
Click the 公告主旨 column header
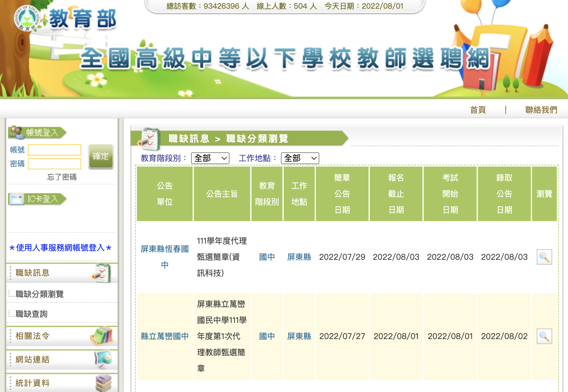tap(222, 194)
